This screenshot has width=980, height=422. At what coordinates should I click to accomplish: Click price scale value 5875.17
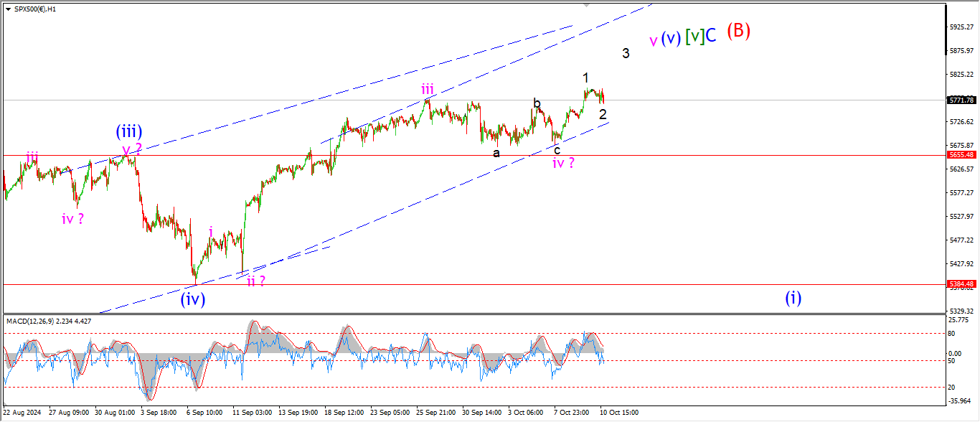point(961,51)
